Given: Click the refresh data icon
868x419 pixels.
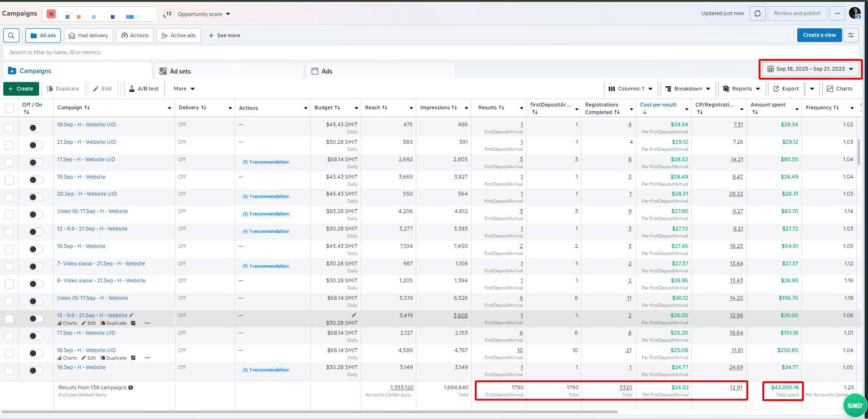Looking at the screenshot, I should 757,13.
